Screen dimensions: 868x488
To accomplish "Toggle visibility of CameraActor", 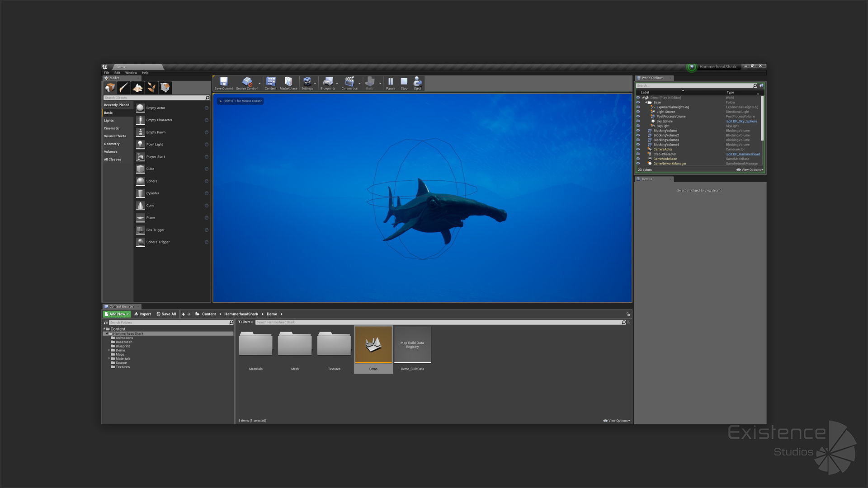I will [638, 150].
